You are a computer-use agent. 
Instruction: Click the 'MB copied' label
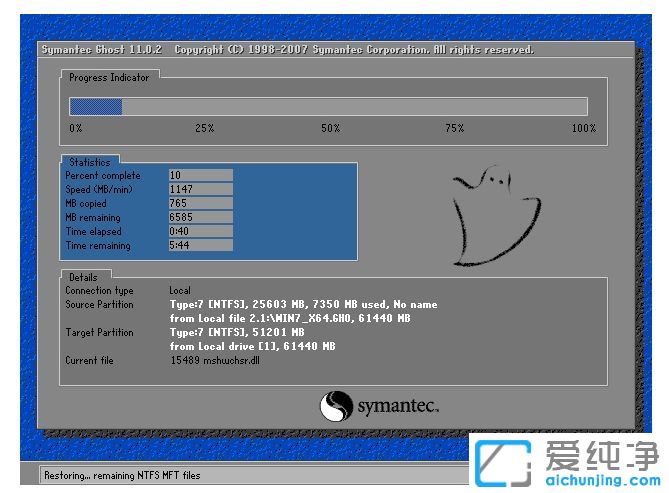click(x=86, y=204)
